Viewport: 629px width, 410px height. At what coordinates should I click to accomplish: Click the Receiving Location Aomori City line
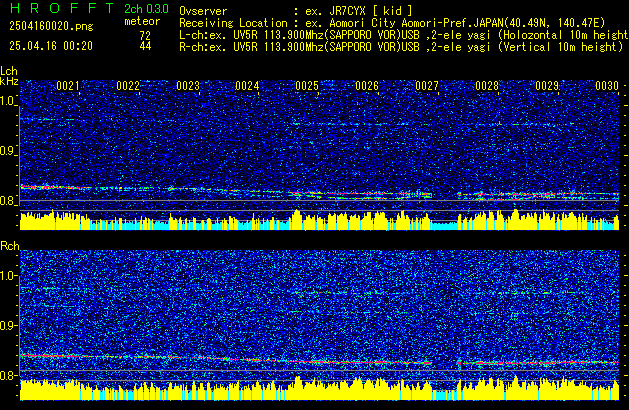tap(392, 23)
